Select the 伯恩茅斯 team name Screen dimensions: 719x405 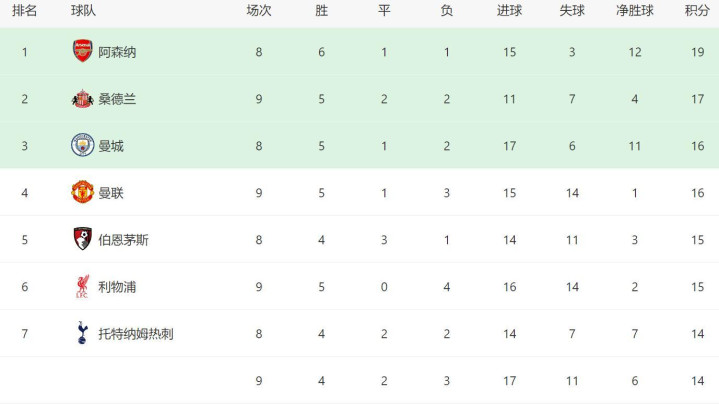(x=124, y=240)
